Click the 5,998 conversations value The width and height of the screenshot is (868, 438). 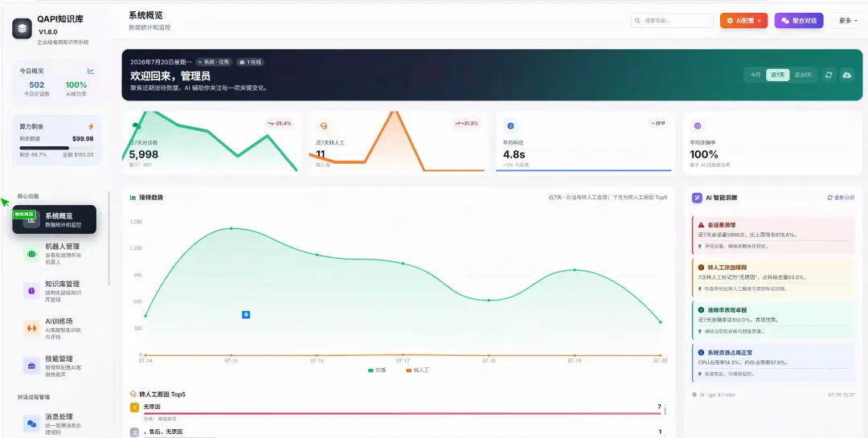[144, 154]
